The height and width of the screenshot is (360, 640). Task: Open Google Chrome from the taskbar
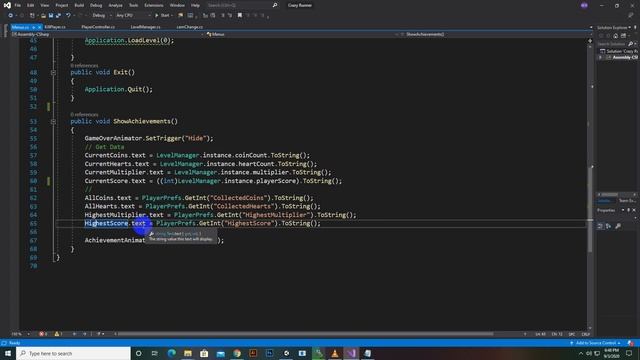(x=237, y=353)
